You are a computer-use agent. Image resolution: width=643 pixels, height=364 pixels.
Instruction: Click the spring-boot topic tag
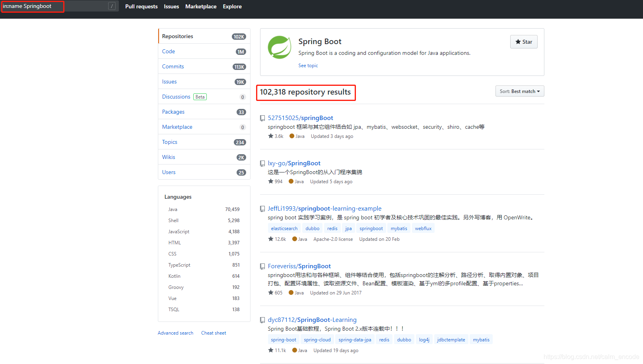(x=284, y=340)
